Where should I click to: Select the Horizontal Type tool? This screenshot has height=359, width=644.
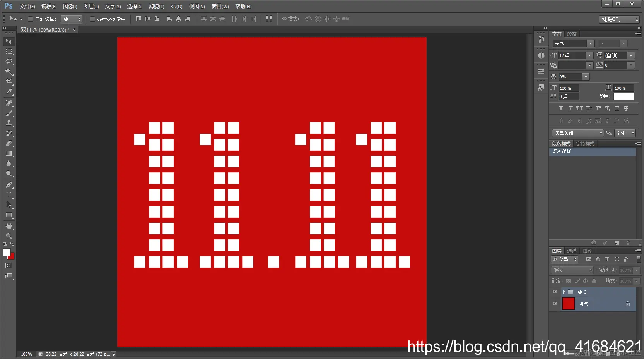(x=9, y=195)
